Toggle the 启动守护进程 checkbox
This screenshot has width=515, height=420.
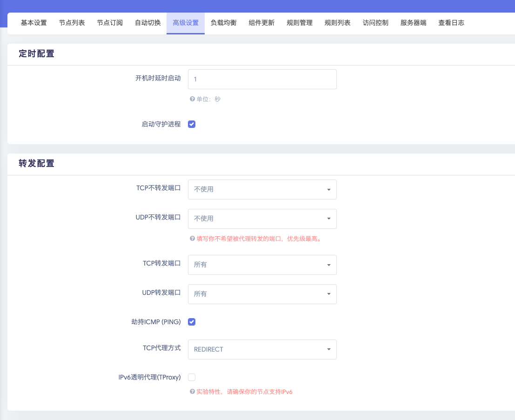tap(192, 124)
